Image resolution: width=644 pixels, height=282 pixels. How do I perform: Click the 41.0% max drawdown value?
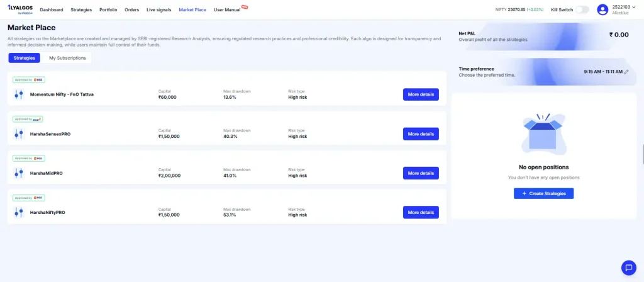[230, 176]
